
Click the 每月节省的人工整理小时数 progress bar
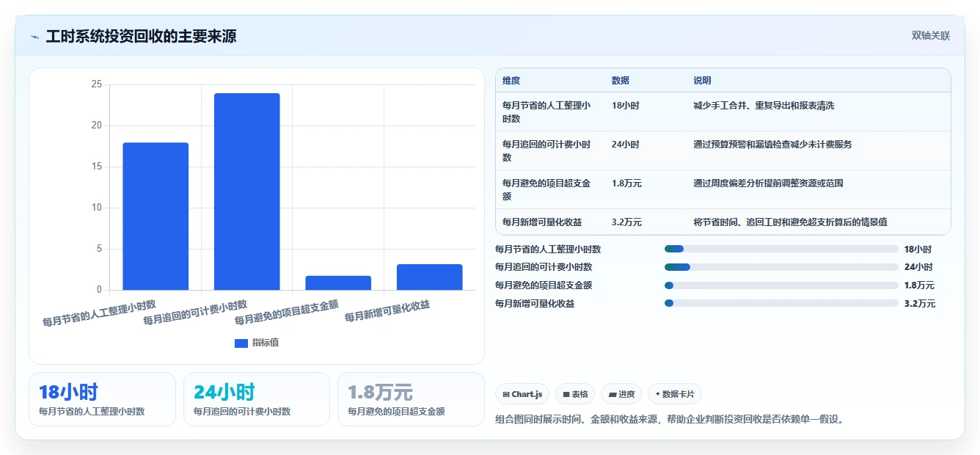(x=781, y=250)
